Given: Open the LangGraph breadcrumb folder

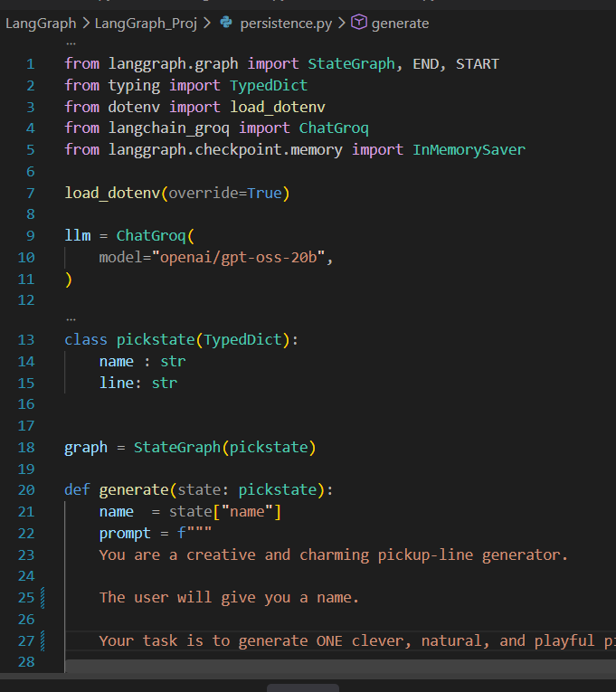Looking at the screenshot, I should (41, 24).
